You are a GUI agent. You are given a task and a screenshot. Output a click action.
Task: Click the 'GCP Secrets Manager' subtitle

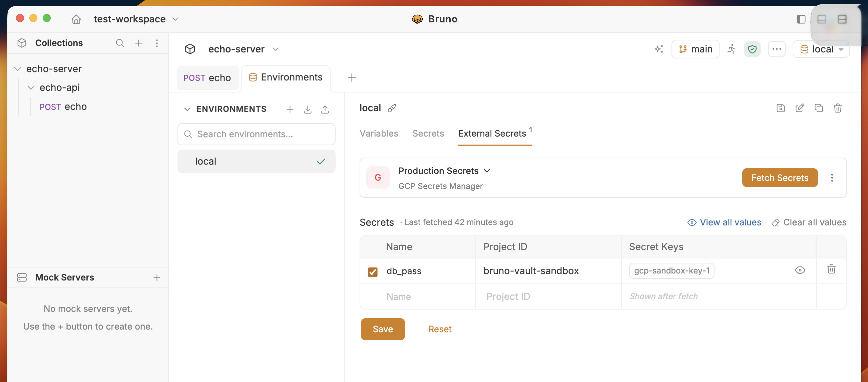tap(440, 186)
